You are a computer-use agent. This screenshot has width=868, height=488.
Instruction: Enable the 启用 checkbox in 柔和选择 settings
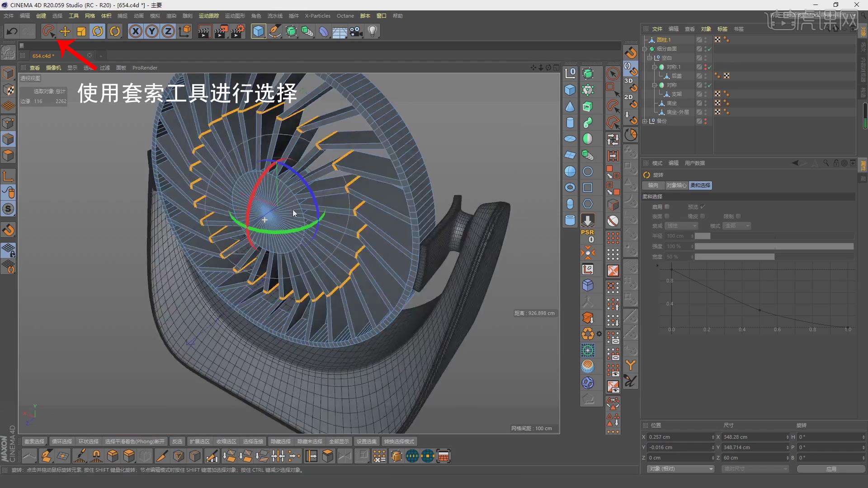pos(668,206)
